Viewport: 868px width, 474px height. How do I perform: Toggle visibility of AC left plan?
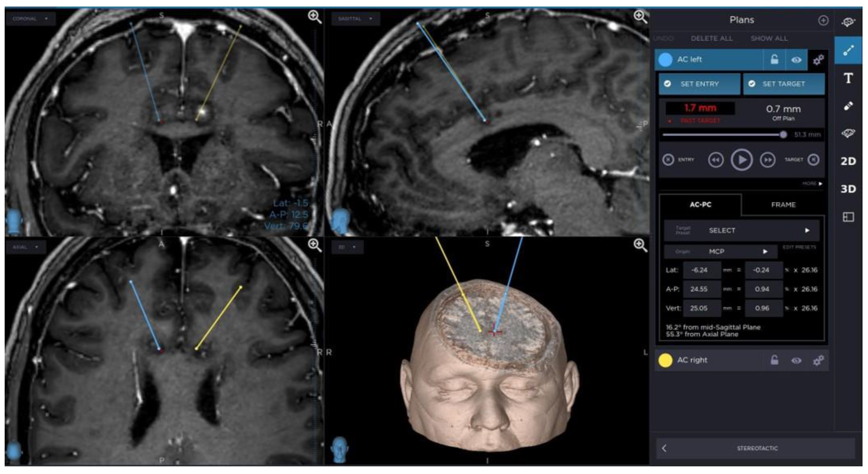797,60
